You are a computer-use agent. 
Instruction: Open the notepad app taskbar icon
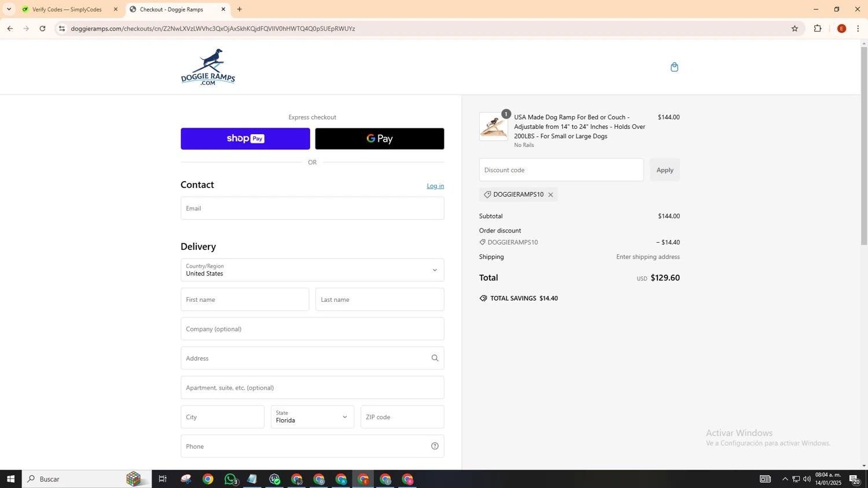252,479
